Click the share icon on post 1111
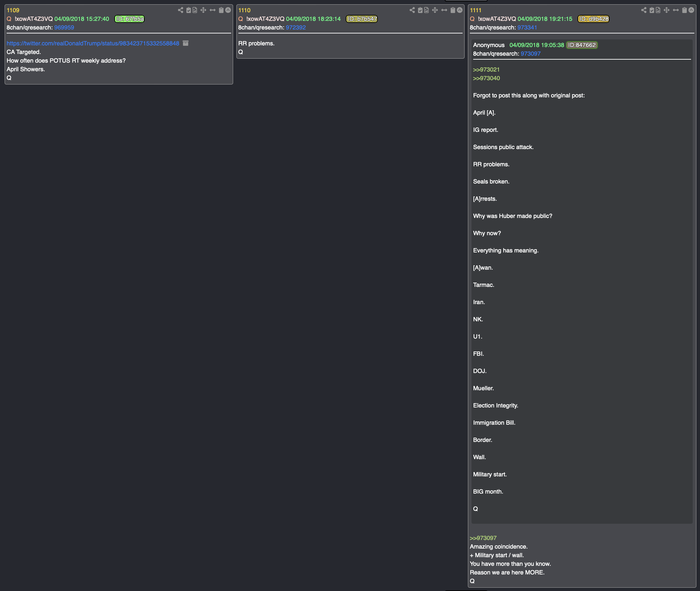 [x=644, y=10]
